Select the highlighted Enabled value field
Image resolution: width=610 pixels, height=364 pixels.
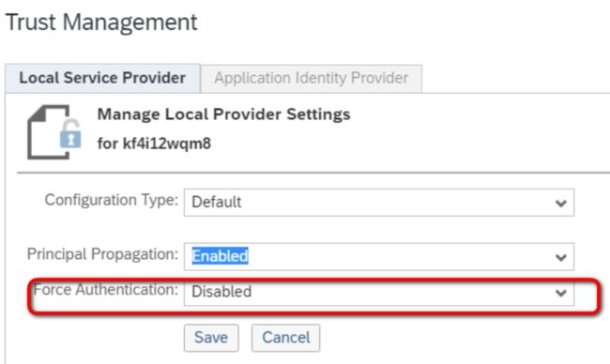(379, 257)
